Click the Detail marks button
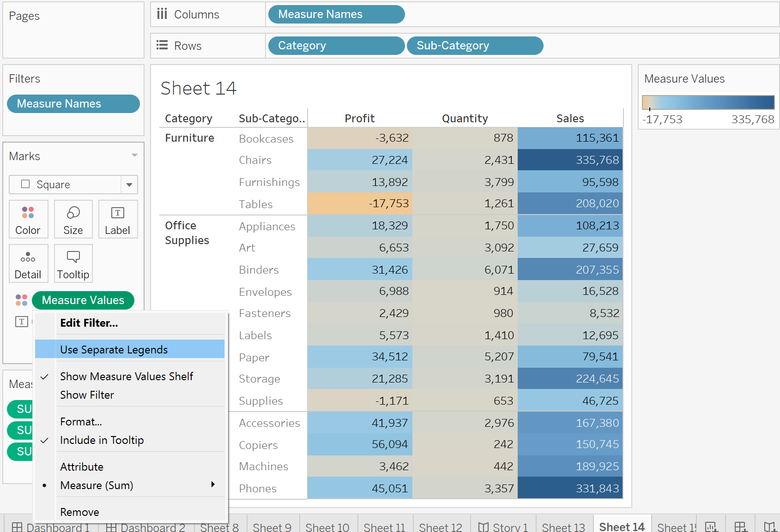780x532 pixels. tap(28, 264)
